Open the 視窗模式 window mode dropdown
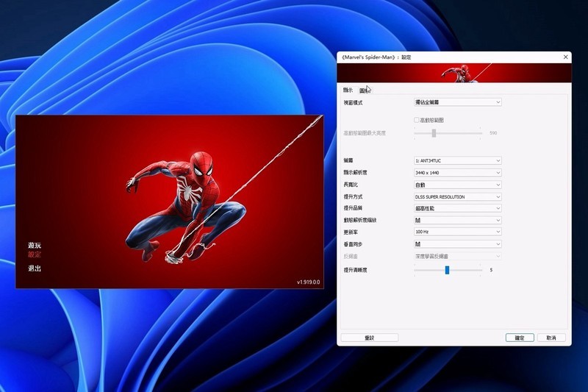Screen dimensions: 588x392 (x=457, y=102)
